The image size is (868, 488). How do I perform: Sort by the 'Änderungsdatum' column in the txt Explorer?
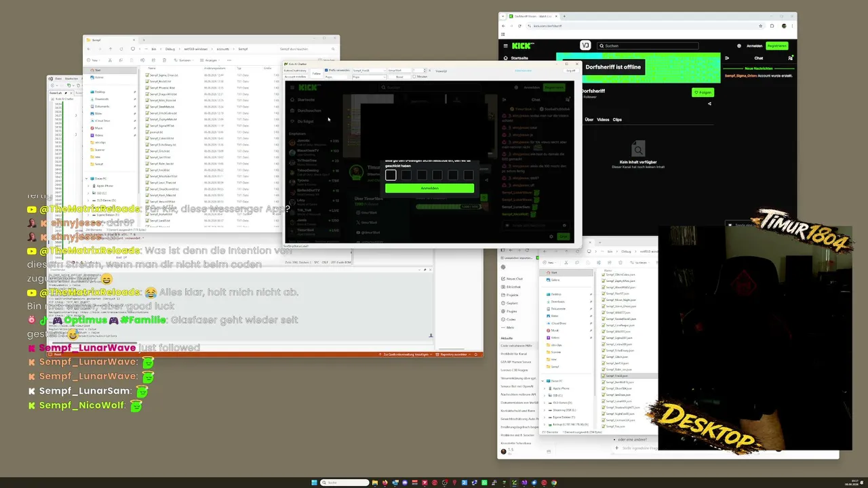tap(214, 68)
